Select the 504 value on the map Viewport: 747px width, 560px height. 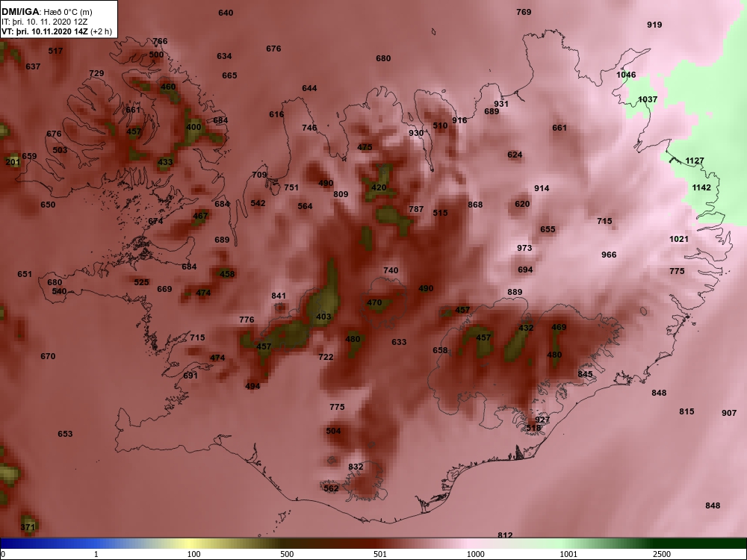(333, 432)
